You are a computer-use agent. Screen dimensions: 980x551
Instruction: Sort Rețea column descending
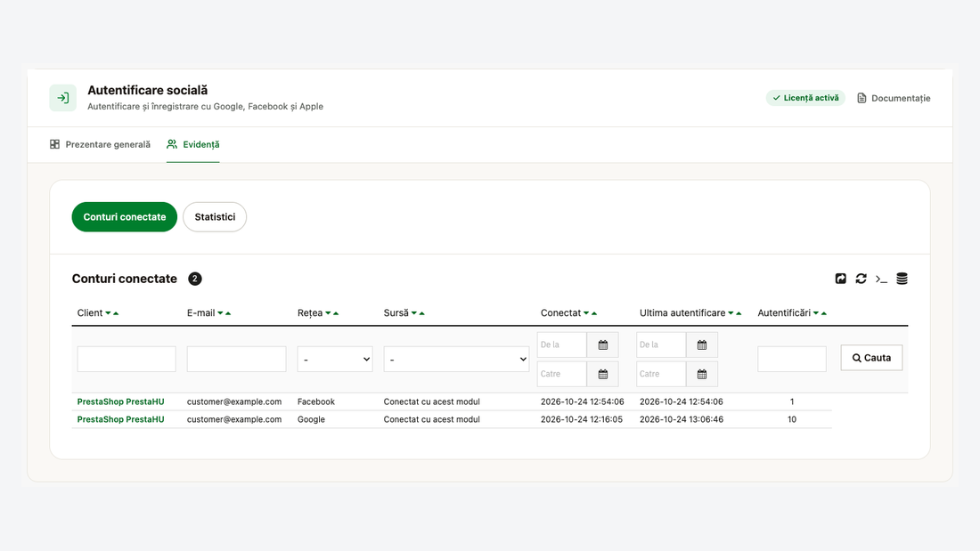pos(328,313)
